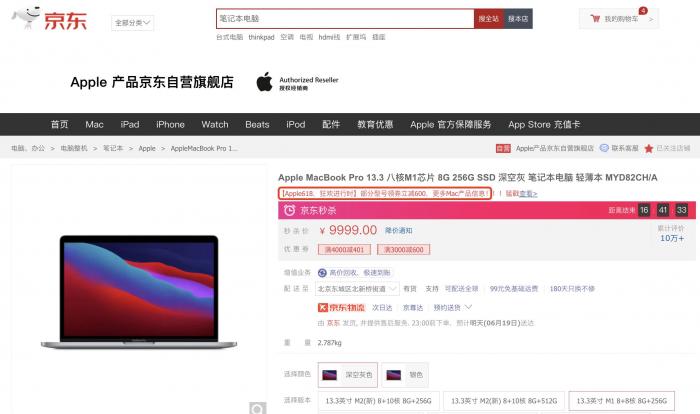Click the 高价回收 trade-in service link
Screen dimensions: 700x414
tap(359, 272)
